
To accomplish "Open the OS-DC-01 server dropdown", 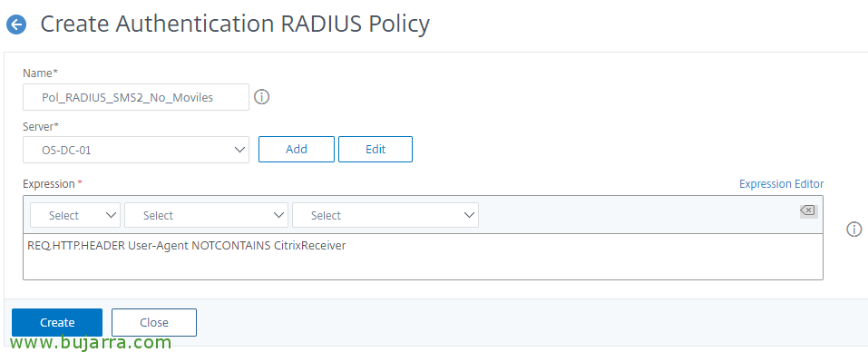I will (x=136, y=150).
